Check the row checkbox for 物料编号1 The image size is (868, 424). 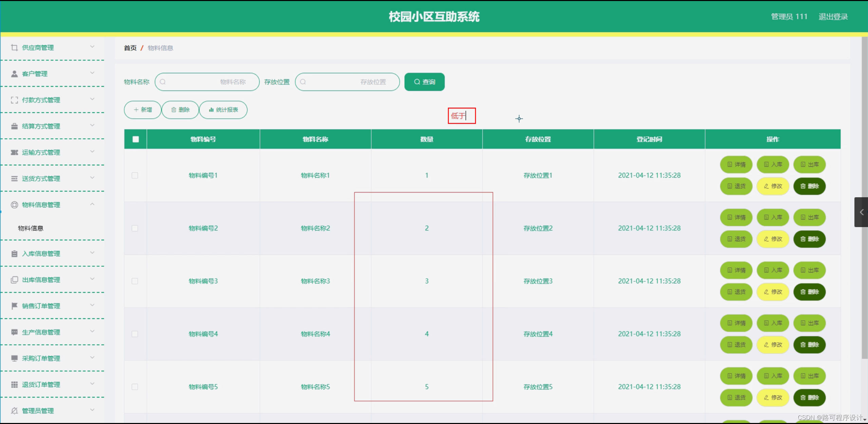pyautogui.click(x=135, y=175)
